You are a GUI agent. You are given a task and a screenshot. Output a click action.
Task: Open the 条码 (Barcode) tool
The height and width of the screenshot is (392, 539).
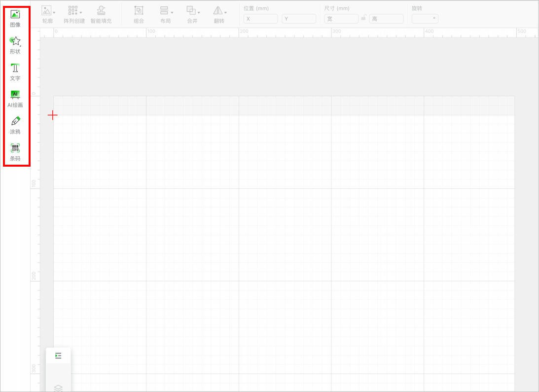(15, 151)
